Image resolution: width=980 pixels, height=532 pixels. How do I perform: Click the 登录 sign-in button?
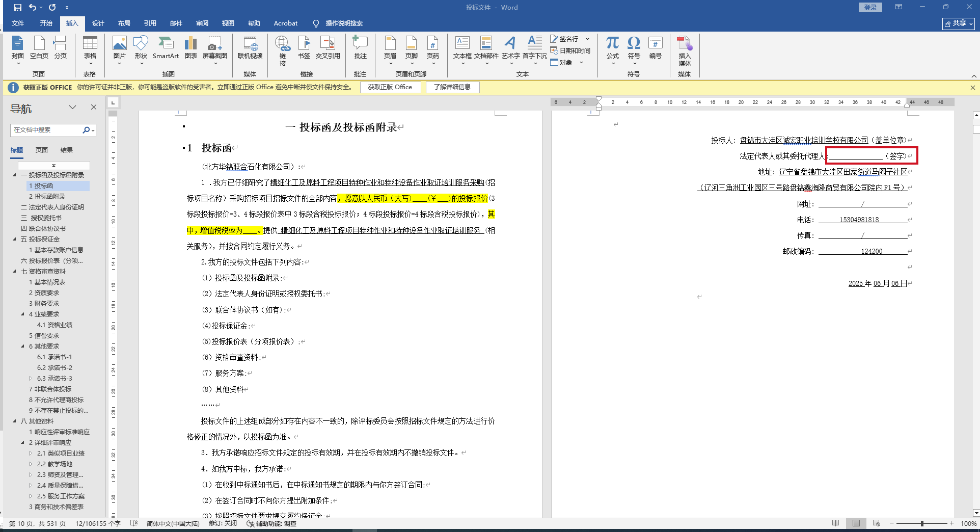pyautogui.click(x=870, y=8)
